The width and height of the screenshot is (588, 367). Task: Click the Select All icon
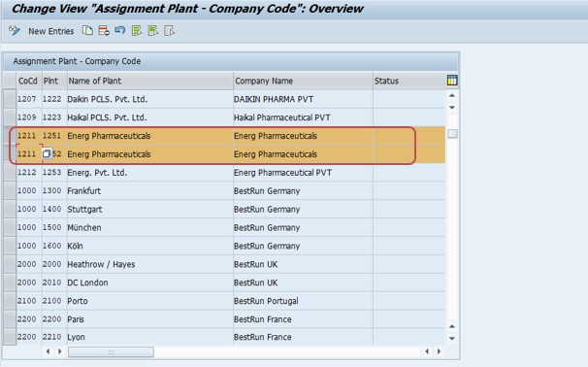pyautogui.click(x=137, y=31)
